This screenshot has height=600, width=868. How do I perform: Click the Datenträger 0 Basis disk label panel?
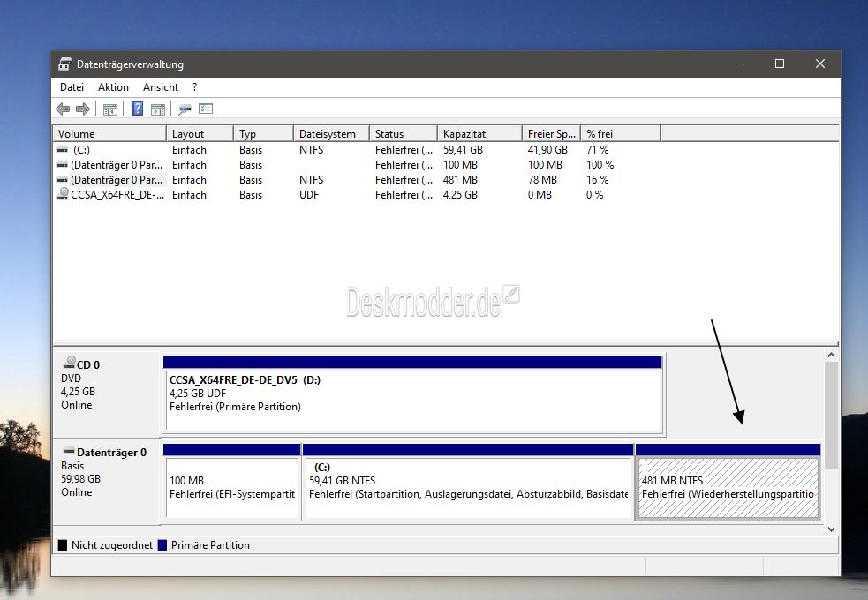pos(107,482)
